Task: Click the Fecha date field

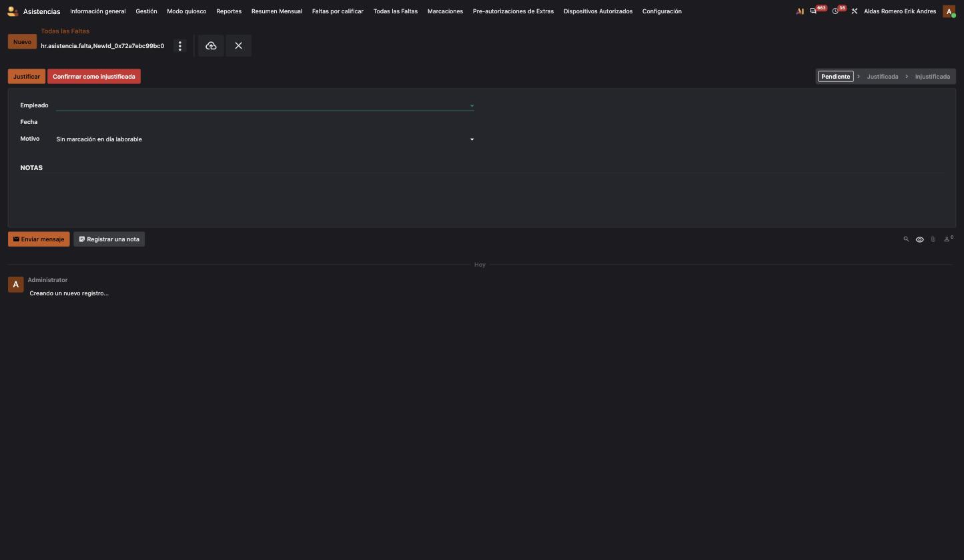Action: 265,122
